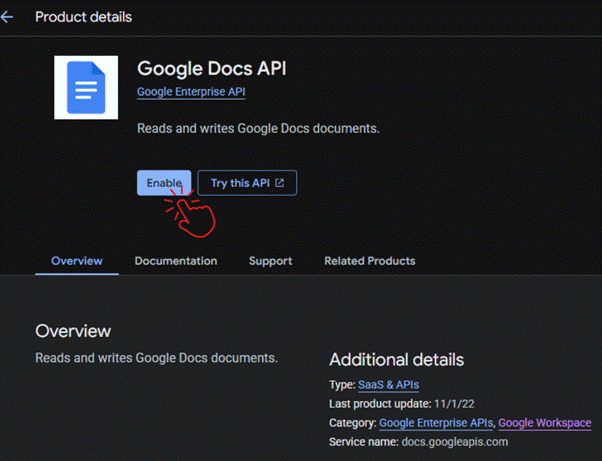Go to the Related Products tab

coord(369,261)
